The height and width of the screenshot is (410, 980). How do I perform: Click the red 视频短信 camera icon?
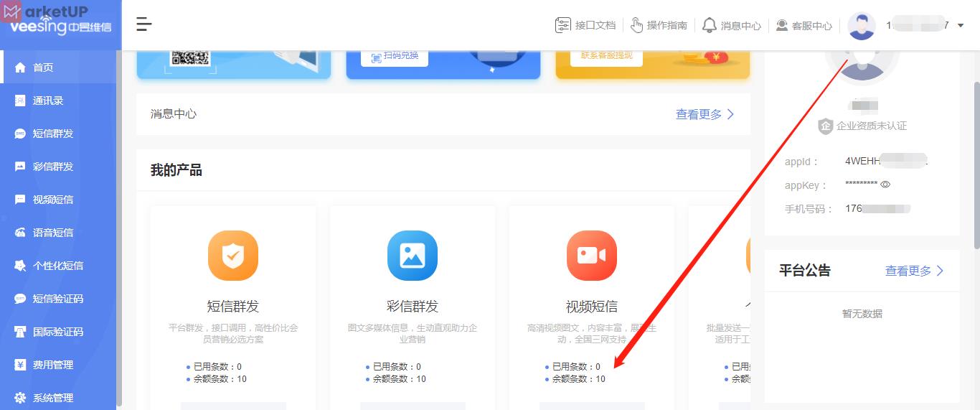coord(592,256)
